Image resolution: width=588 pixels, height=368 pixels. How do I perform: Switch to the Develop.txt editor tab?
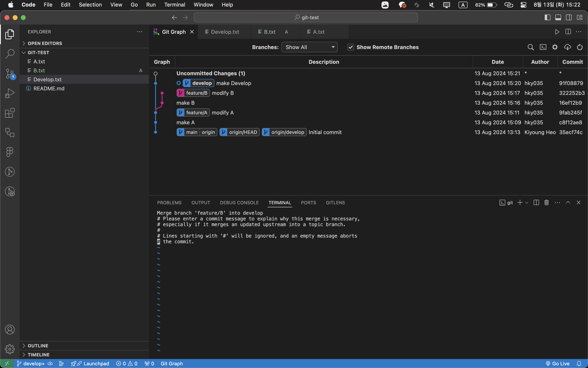coord(225,32)
